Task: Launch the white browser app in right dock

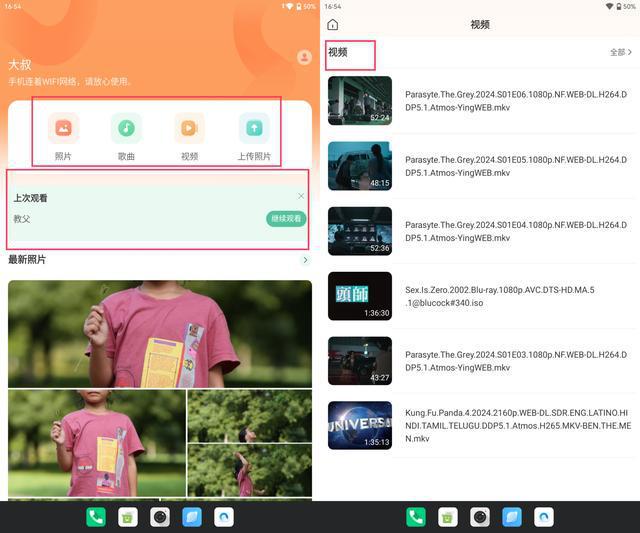Action: [544, 517]
